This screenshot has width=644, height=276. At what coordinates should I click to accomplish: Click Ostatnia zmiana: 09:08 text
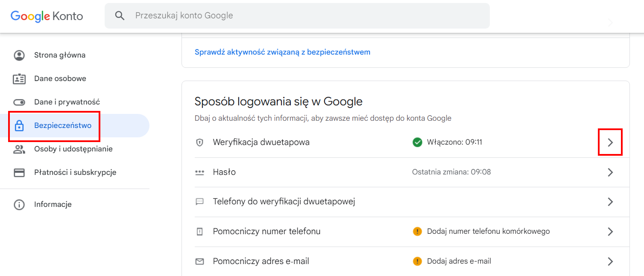(x=451, y=172)
